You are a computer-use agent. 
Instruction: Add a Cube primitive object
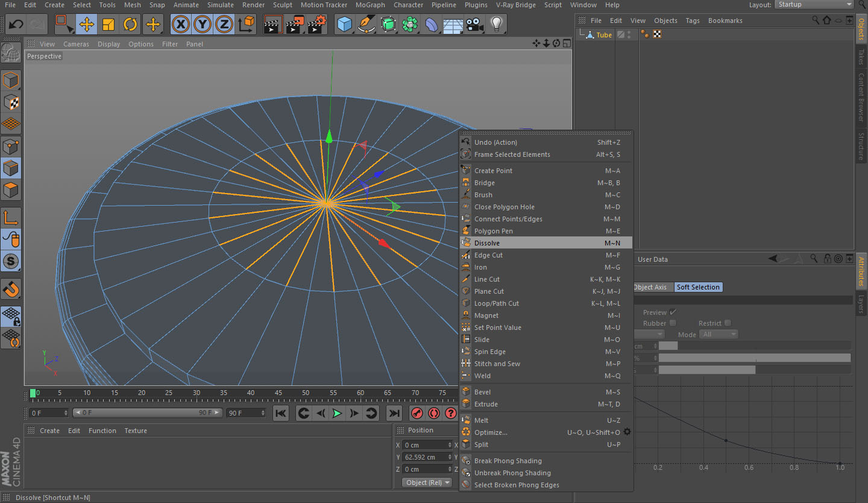tap(344, 25)
